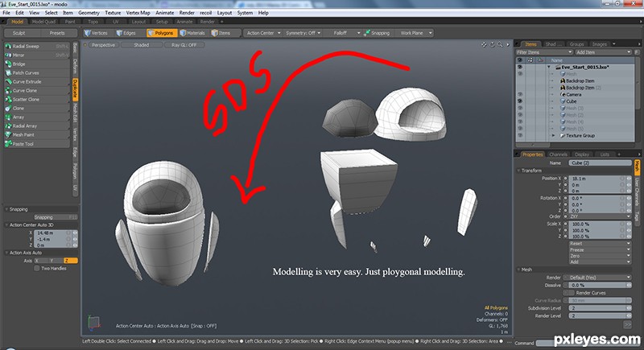
Task: Toggle the Snapping button in the left panel
Action: (x=55, y=217)
